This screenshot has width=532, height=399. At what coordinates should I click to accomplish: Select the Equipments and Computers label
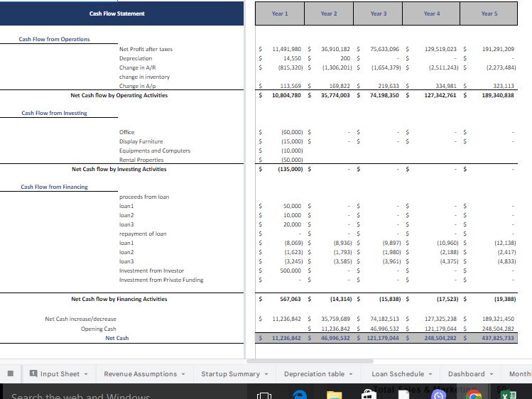coord(155,151)
